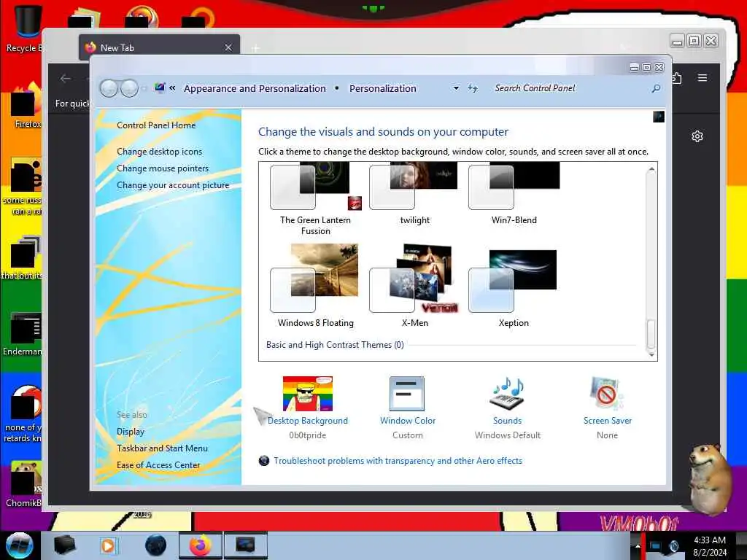Expand the address bar history dropdown arrow
Screen dimensions: 747x560
pos(456,88)
